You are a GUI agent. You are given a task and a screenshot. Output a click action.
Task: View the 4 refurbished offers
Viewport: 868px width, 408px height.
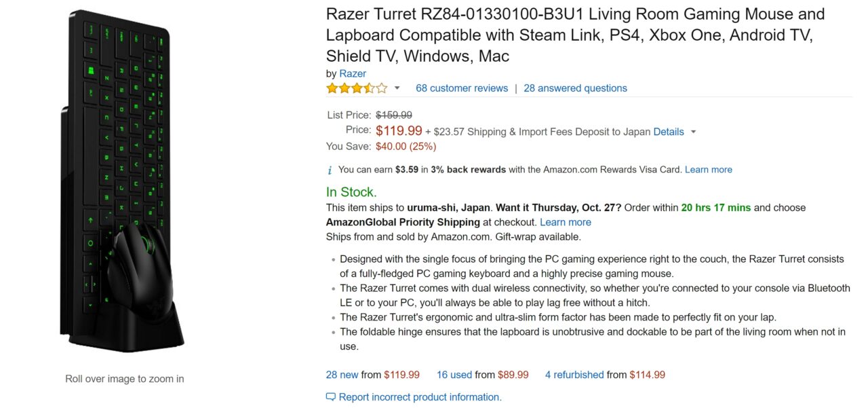click(x=574, y=375)
